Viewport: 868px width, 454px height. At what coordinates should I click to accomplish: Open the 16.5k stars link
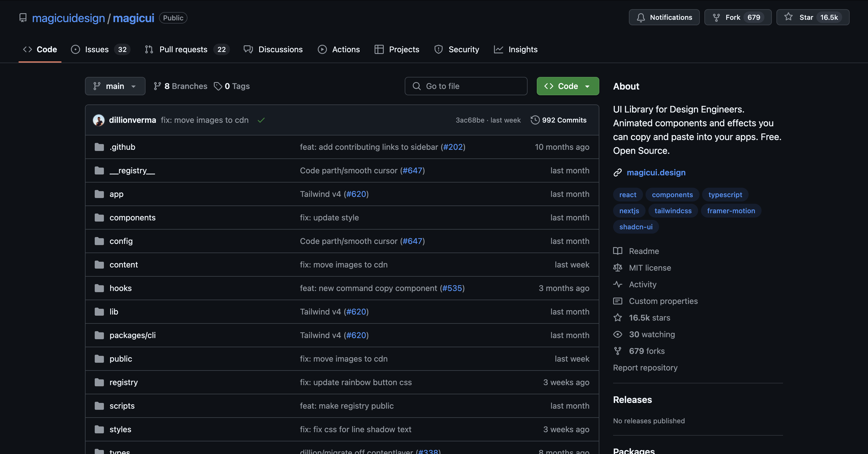(649, 318)
